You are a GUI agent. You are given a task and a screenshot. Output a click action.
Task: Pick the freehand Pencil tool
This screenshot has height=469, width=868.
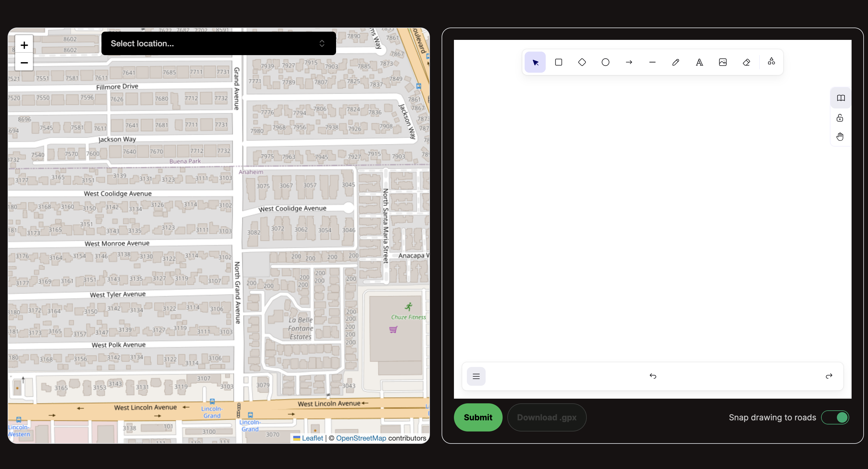pyautogui.click(x=676, y=62)
